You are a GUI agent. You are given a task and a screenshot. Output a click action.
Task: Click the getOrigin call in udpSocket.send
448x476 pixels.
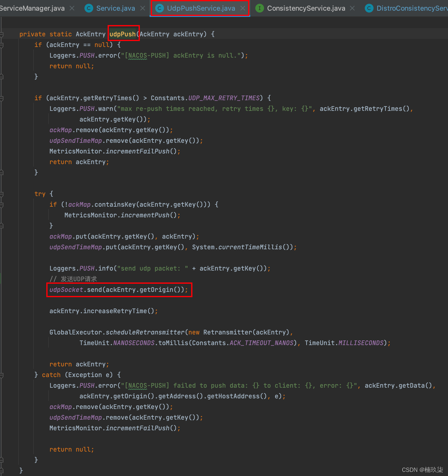point(156,290)
